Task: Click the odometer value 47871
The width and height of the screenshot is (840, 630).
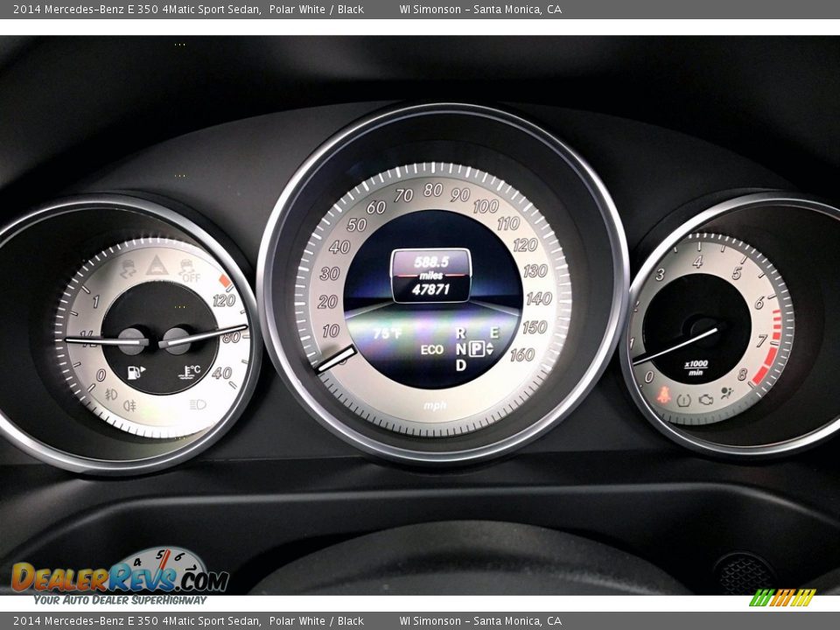Action: [x=430, y=290]
